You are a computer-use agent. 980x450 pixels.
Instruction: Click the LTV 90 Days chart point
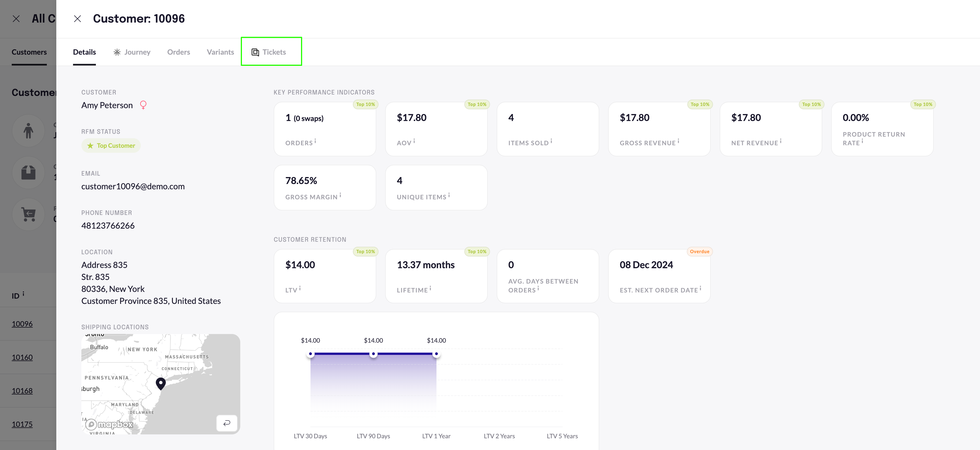tap(373, 354)
